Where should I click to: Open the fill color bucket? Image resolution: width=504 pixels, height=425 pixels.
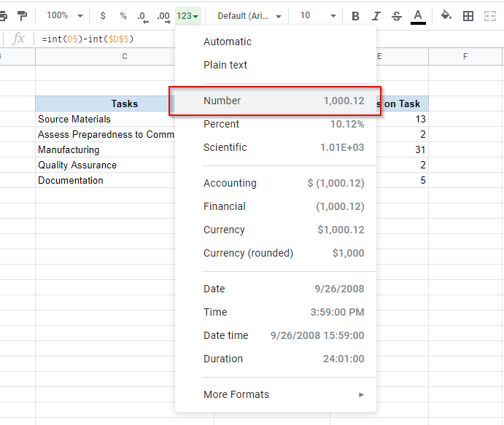[x=446, y=15]
